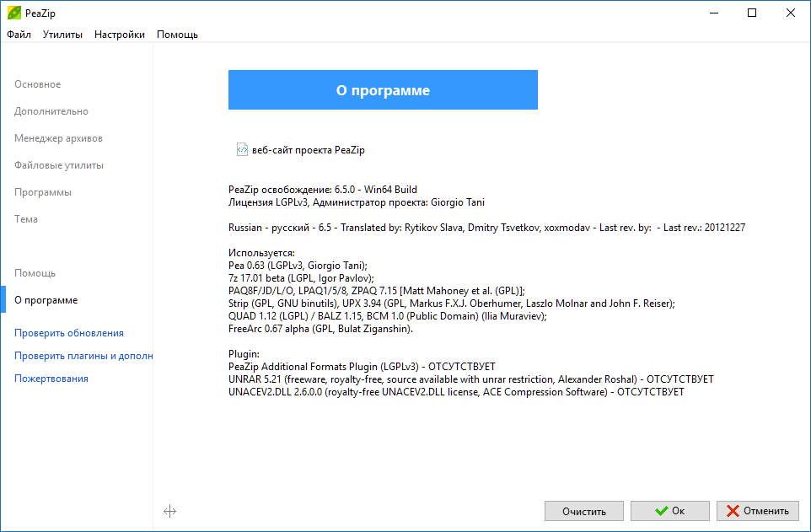Click the PAQ8F/JD/L/O line

(x=377, y=291)
